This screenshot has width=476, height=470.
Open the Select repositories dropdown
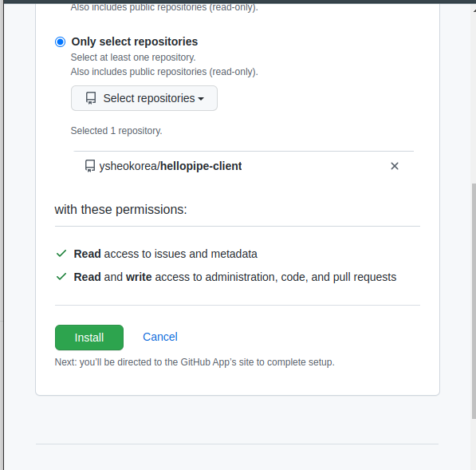pyautogui.click(x=144, y=98)
